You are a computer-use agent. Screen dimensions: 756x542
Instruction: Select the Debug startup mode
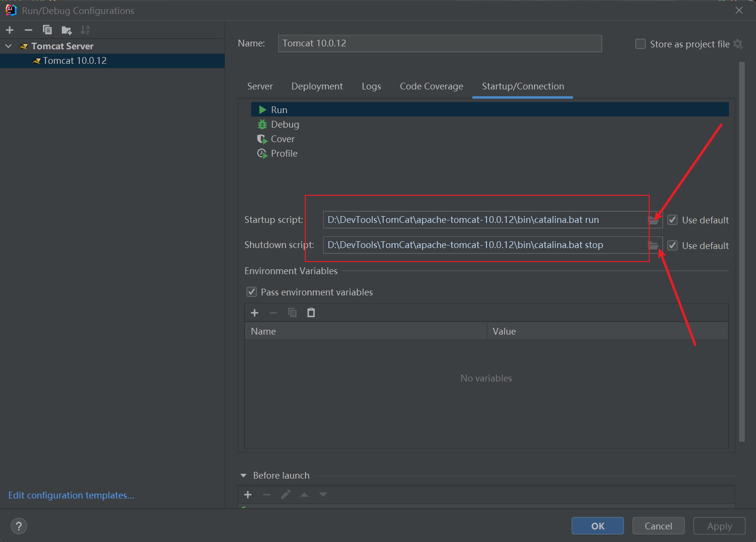(x=490, y=124)
